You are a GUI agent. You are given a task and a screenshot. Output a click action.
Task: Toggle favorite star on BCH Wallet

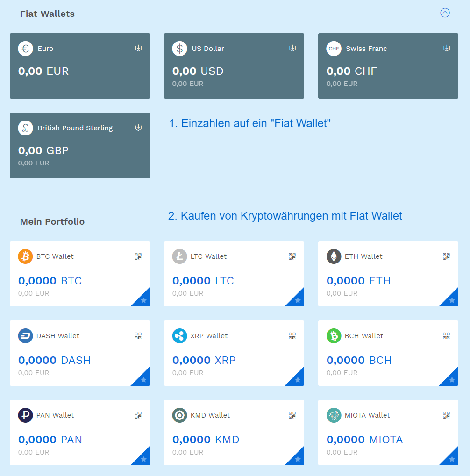(x=452, y=380)
